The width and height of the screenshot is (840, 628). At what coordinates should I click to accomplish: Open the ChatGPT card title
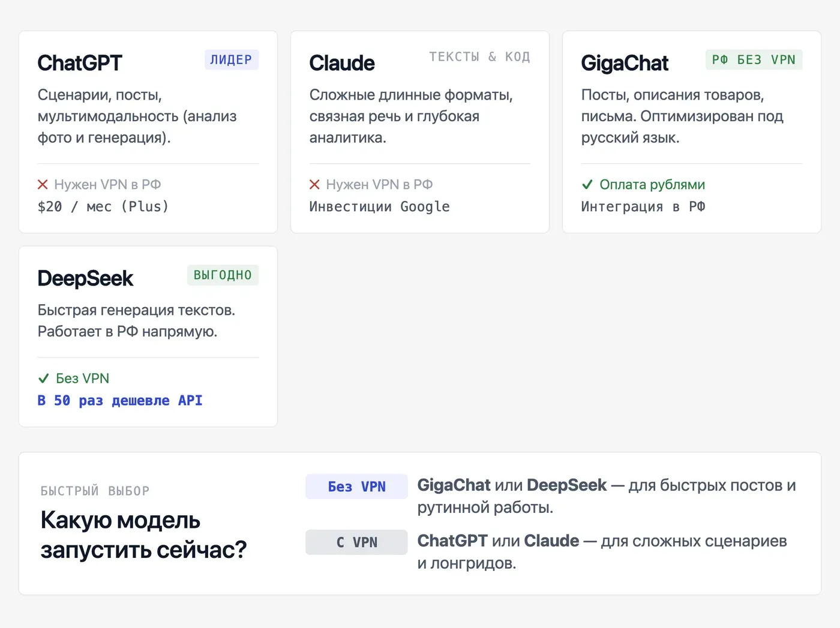[x=80, y=63]
